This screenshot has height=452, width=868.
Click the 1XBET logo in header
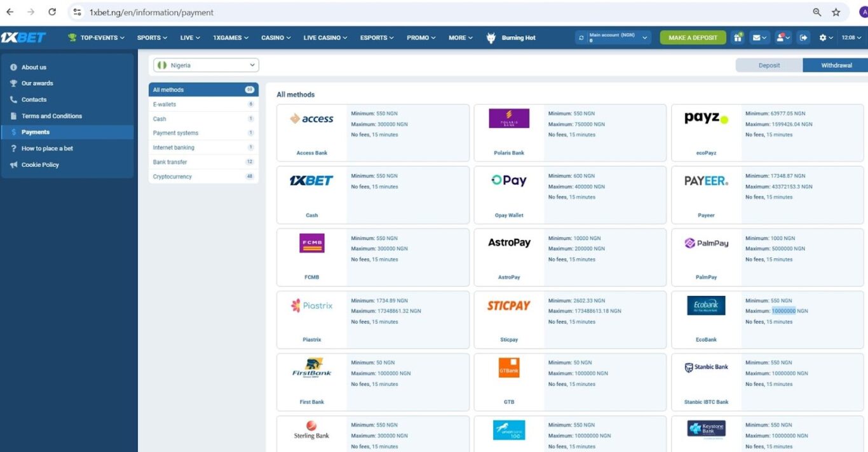pyautogui.click(x=23, y=37)
